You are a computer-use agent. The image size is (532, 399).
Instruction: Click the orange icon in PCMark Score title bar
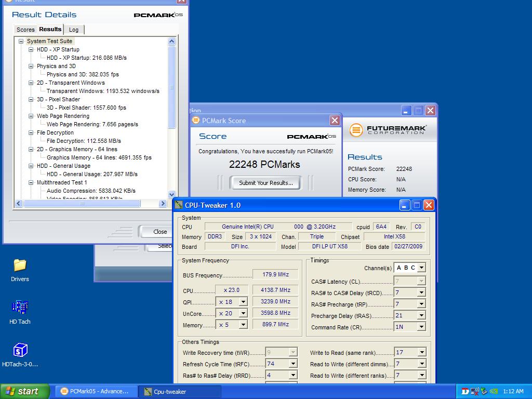coord(196,120)
